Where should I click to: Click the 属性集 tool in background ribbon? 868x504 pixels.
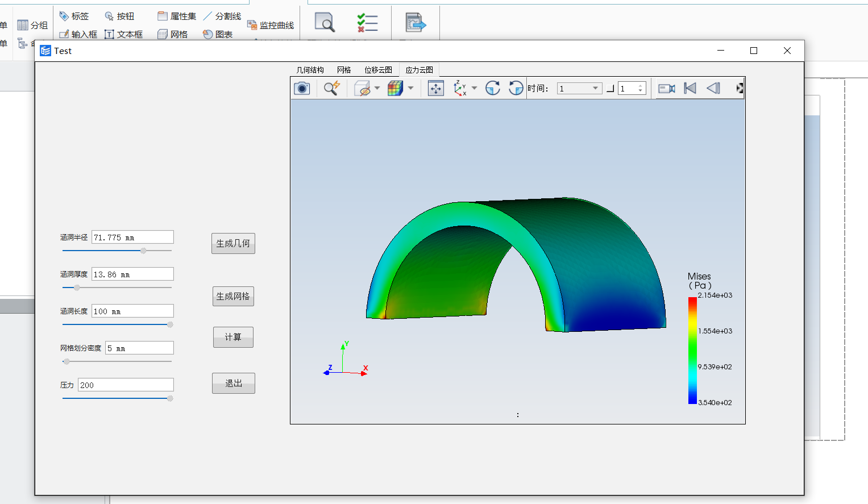(177, 16)
